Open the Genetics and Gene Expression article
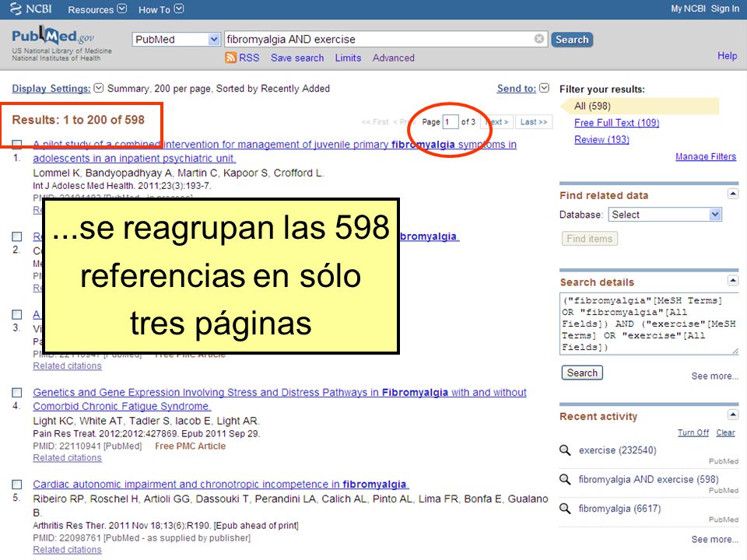Image resolution: width=747 pixels, height=560 pixels. (279, 399)
